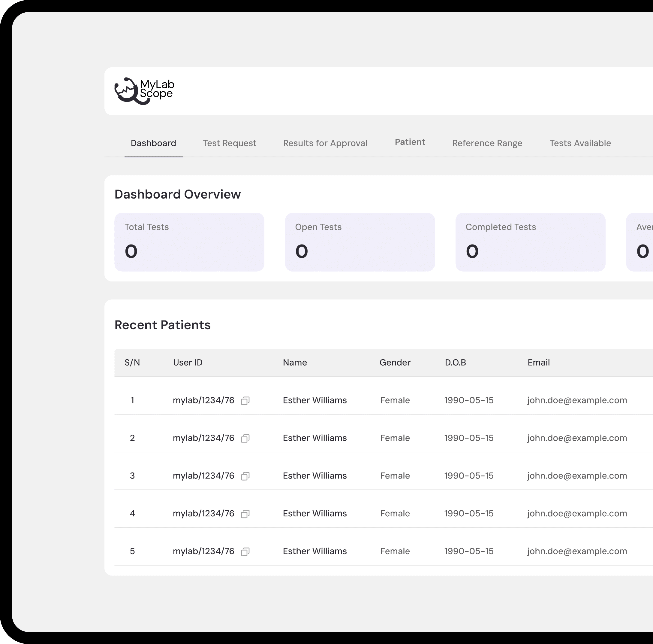Screen dimensions: 653x644
Task: Open Reference Range tab
Action: click(x=487, y=143)
